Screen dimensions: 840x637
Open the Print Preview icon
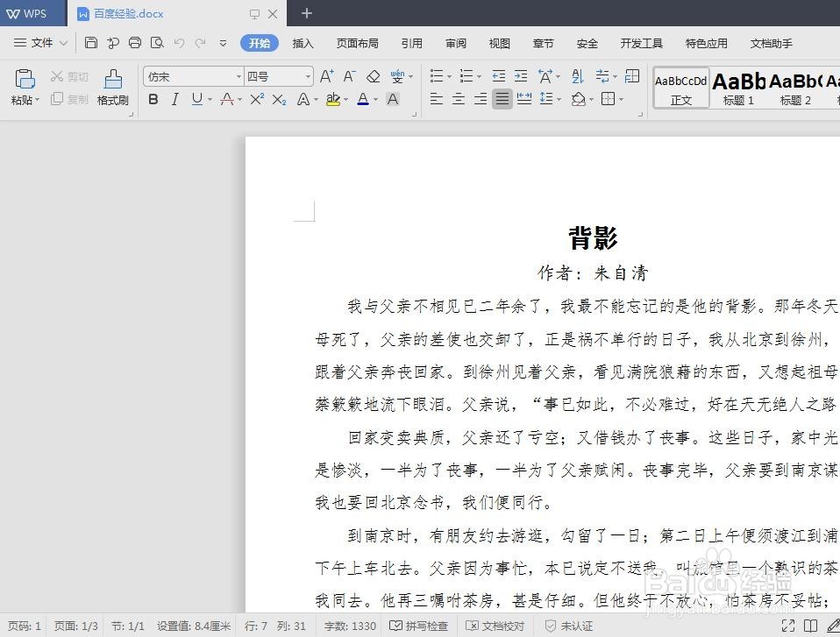coord(158,42)
